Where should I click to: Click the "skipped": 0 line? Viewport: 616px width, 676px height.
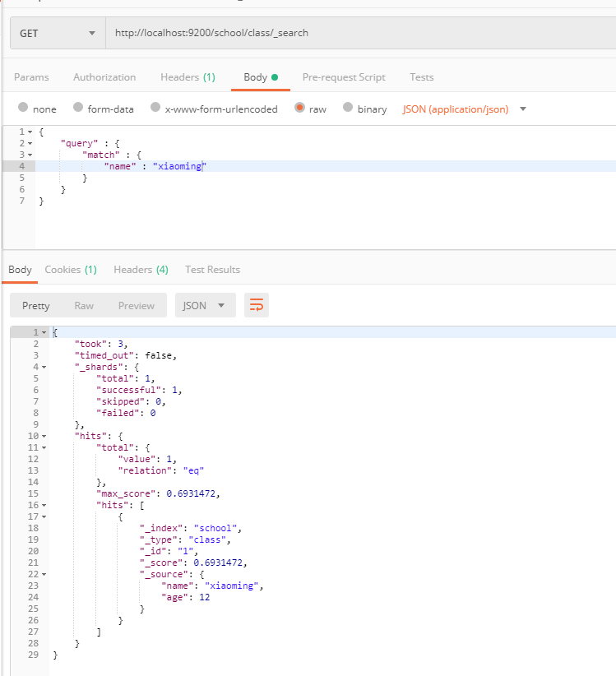[131, 402]
